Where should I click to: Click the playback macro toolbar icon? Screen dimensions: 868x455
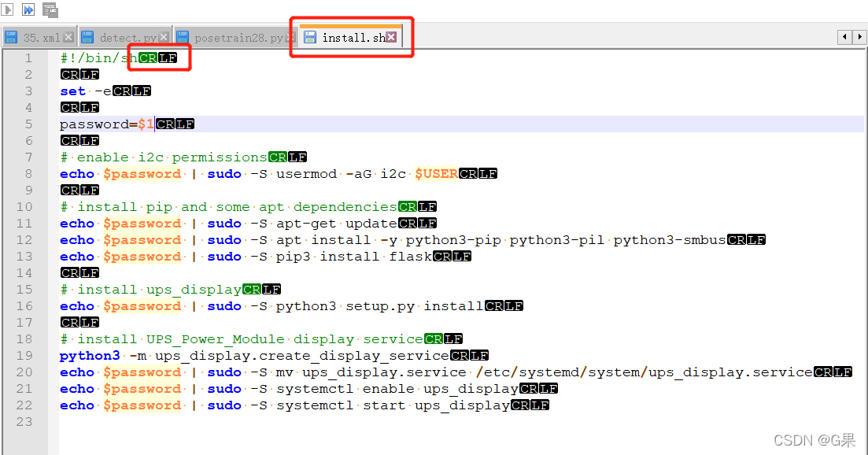[x=7, y=9]
